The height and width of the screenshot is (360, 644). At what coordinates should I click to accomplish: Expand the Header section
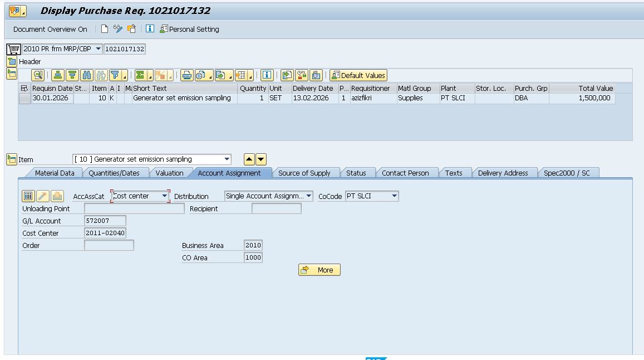tap(12, 61)
